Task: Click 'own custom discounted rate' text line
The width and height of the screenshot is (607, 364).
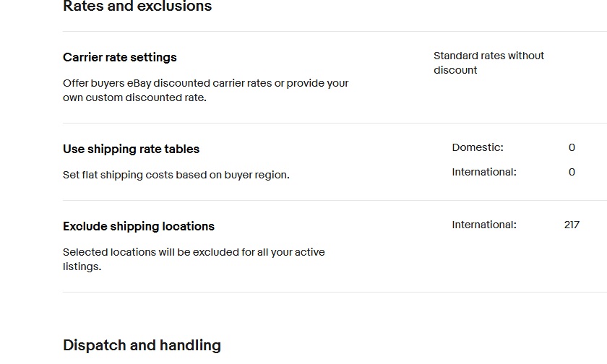Action: click(x=134, y=97)
